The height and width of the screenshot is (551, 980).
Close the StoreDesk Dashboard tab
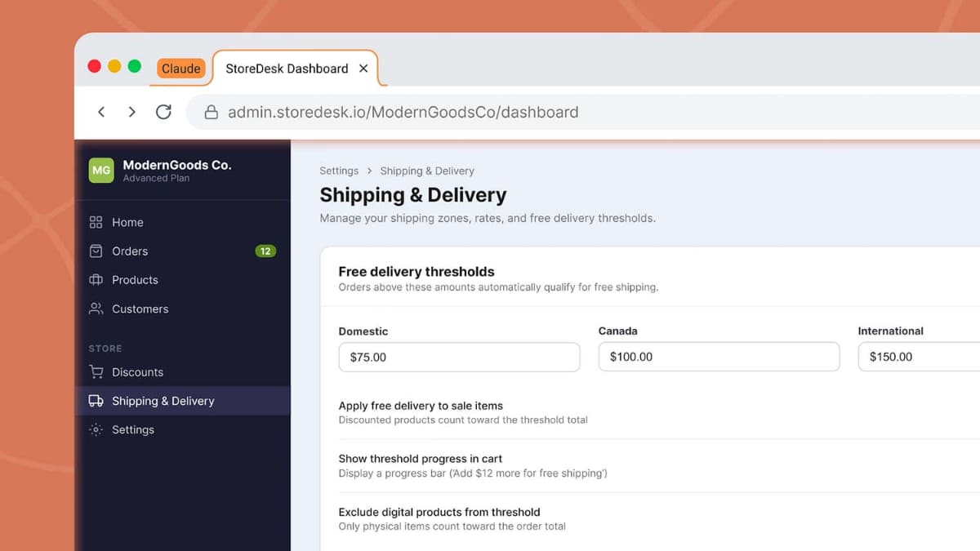click(363, 69)
